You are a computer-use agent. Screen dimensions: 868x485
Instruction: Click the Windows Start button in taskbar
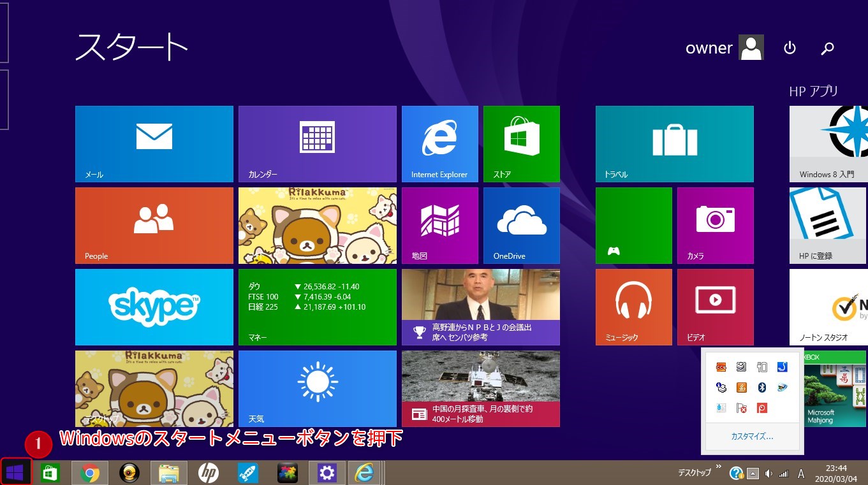15,472
